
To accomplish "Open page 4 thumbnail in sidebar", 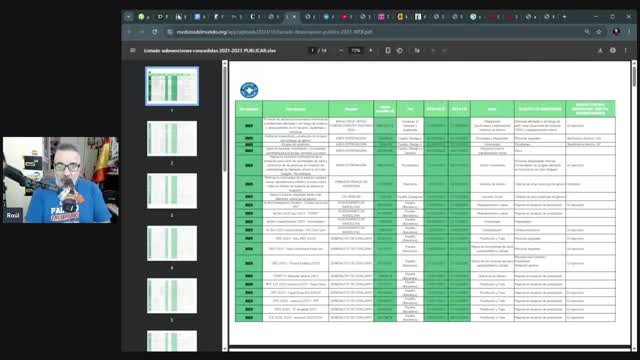I will (172, 243).
